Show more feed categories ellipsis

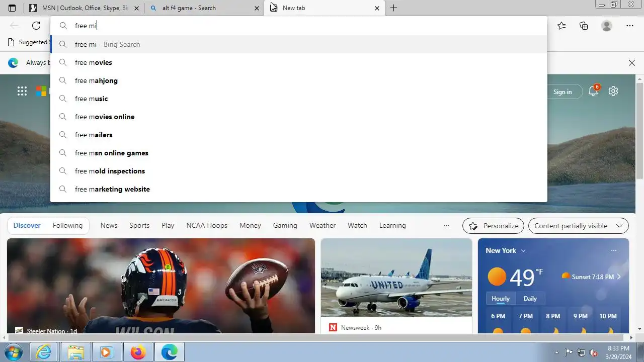pyautogui.click(x=446, y=226)
